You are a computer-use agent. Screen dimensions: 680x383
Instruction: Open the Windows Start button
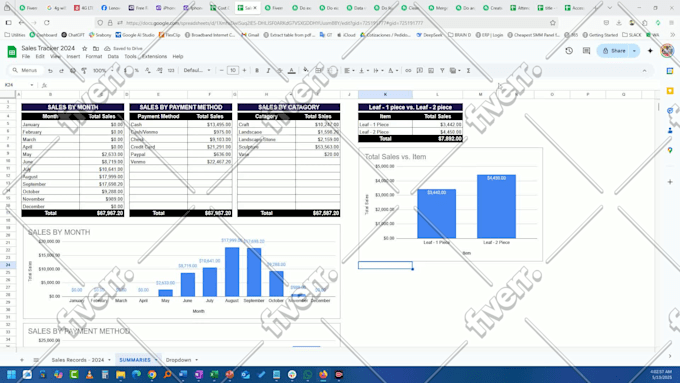pos(11,375)
